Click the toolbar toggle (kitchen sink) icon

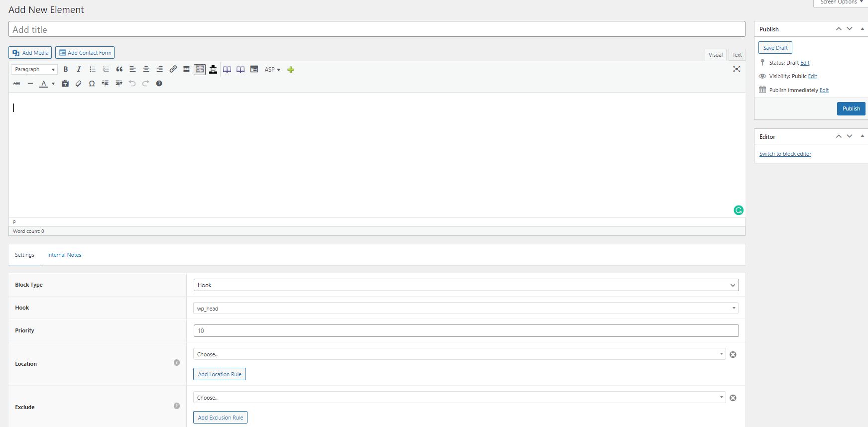200,69
